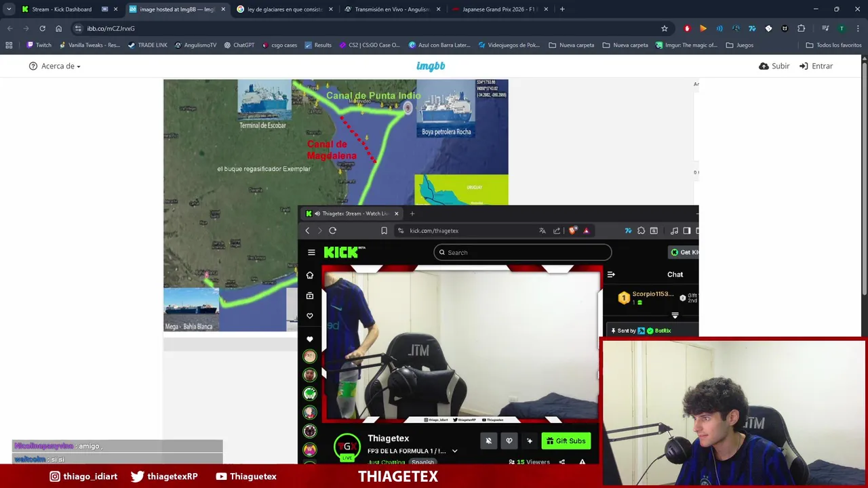This screenshot has width=868, height=488.
Task: Open the first Nueva carpeta bookmark folder
Action: (x=572, y=45)
